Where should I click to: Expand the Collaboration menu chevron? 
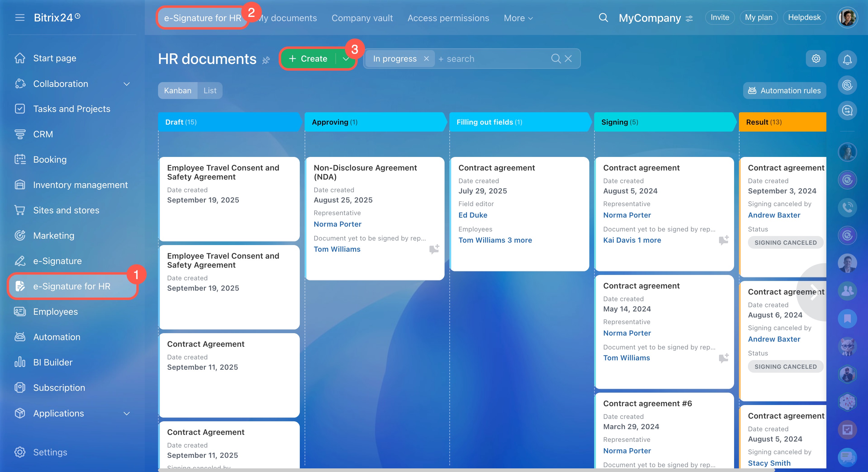coord(127,84)
